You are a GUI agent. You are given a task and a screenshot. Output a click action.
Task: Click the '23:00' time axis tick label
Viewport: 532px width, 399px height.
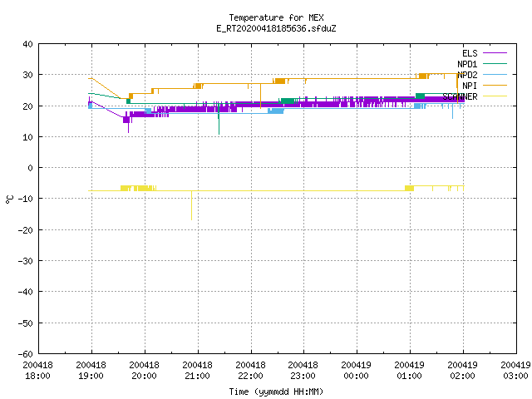(303, 376)
